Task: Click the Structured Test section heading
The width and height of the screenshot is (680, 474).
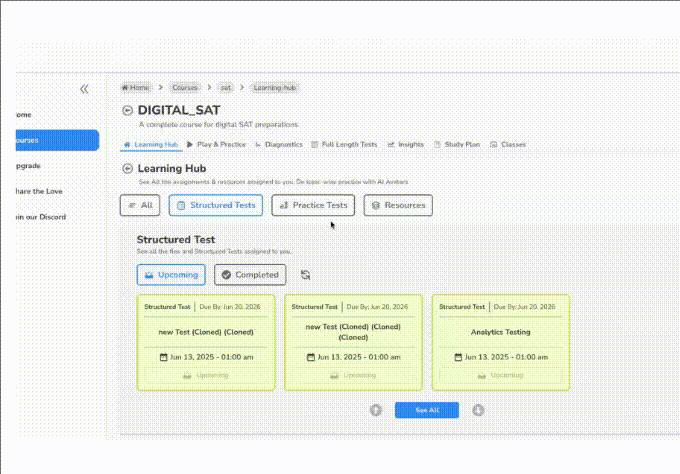Action: [176, 240]
